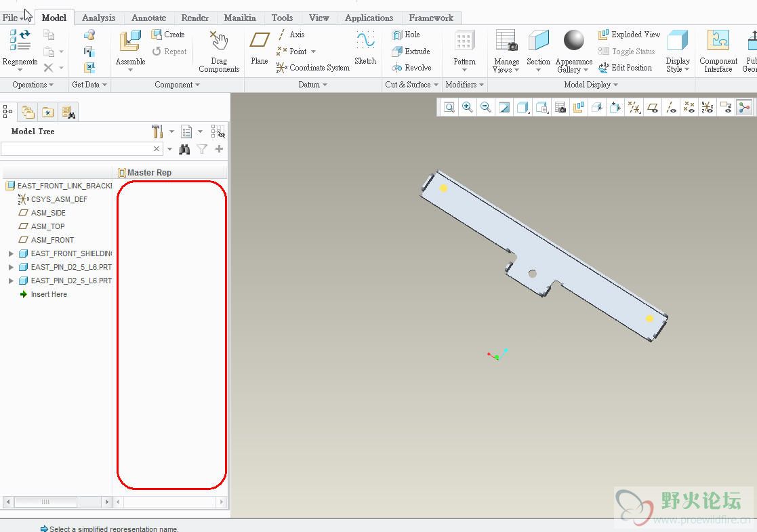Click the plus icon next to tree filter

coord(219,148)
